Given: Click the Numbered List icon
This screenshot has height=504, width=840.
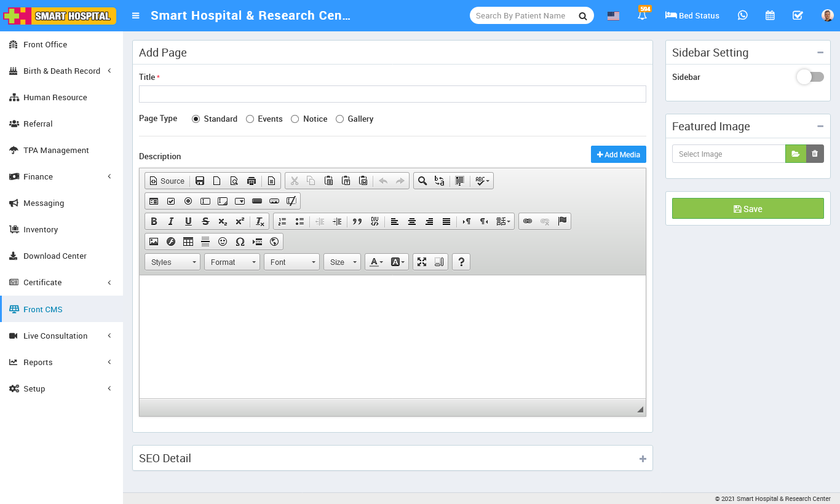Looking at the screenshot, I should coord(282,221).
